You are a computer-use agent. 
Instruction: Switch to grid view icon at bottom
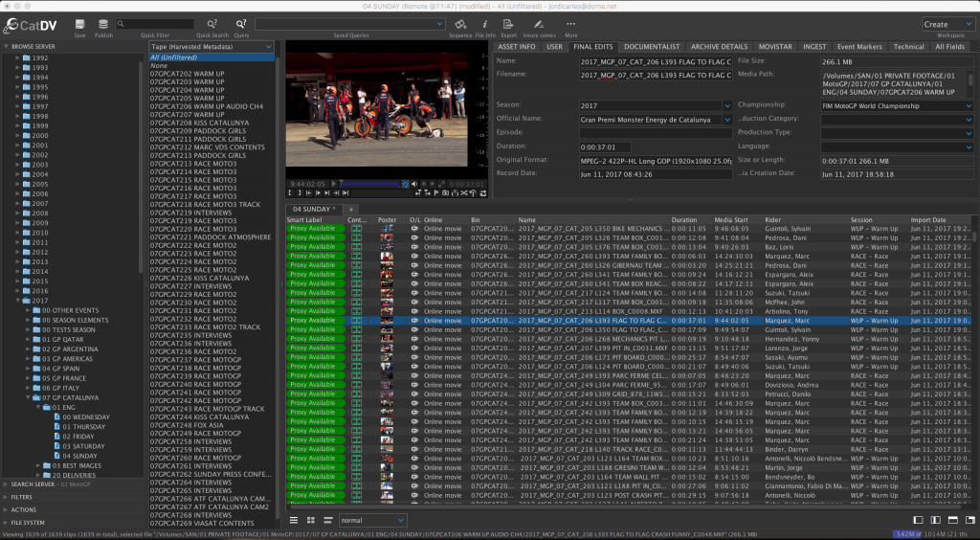[x=309, y=520]
